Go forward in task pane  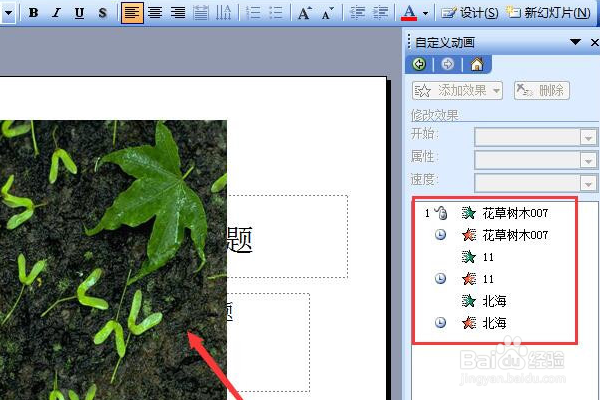click(x=447, y=64)
